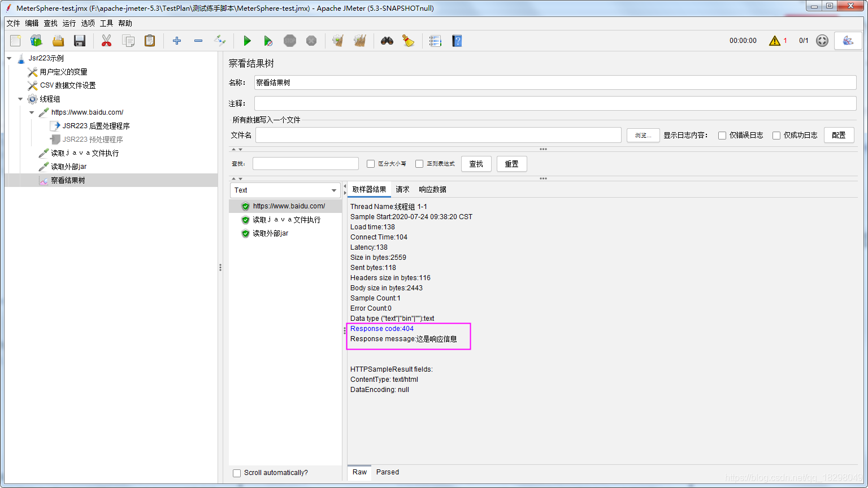Screen dimensions: 868x488
Task: Click the Paste clipboard icon
Action: coord(150,41)
